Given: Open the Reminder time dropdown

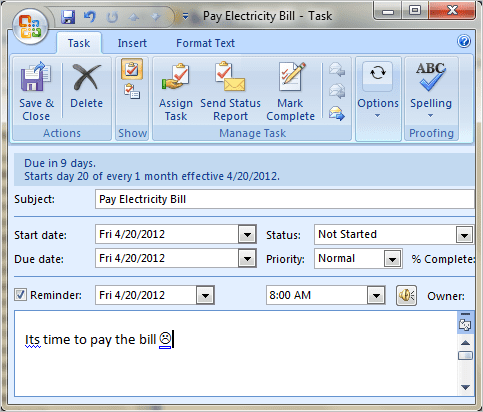Looking at the screenshot, I should [376, 295].
